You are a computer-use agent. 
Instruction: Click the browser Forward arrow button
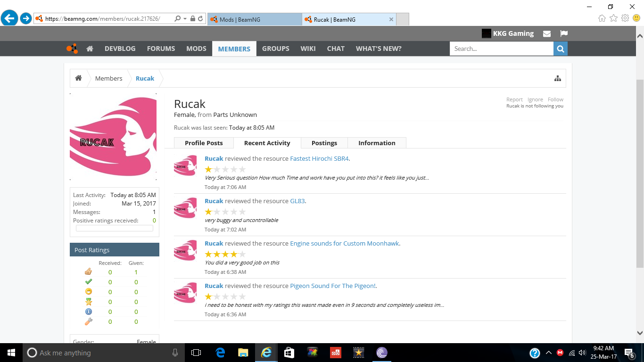(25, 19)
